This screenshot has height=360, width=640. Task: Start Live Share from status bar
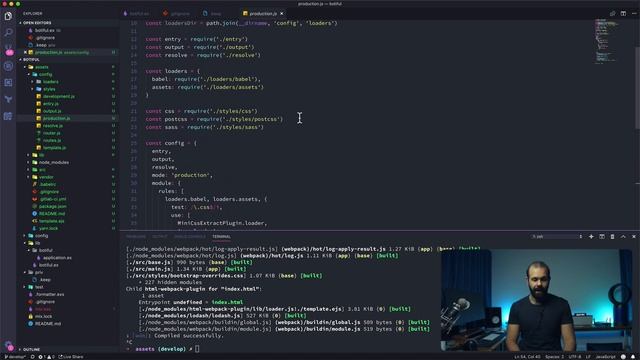pyautogui.click(x=71, y=357)
